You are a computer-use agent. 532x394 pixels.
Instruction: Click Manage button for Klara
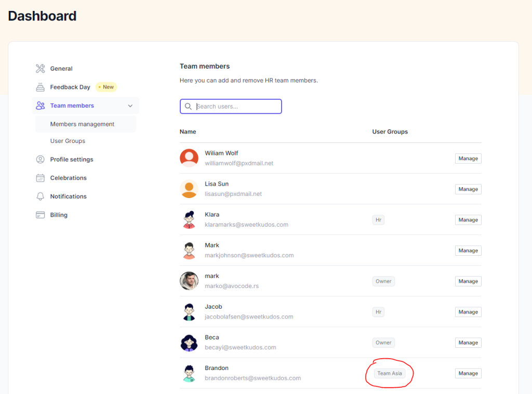coord(468,220)
